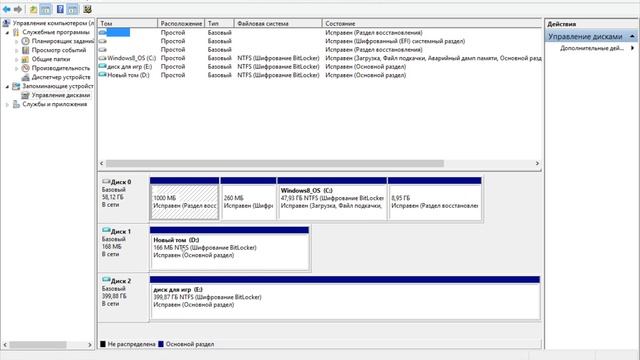Open Производительность via its icon
Screen dimensions: 640x360
pyautogui.click(x=25, y=68)
